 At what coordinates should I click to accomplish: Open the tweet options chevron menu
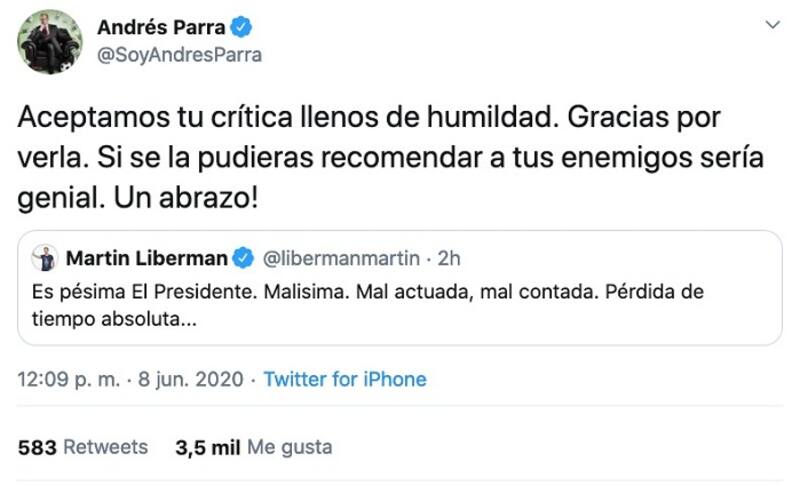(x=771, y=24)
